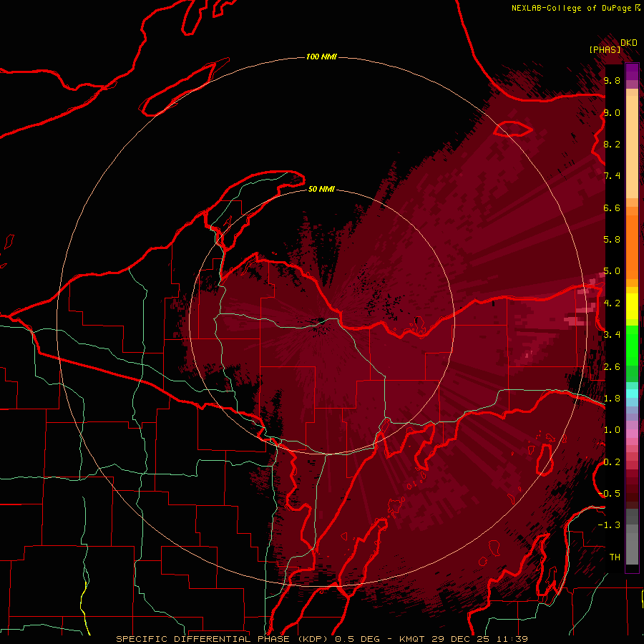Click the 9.0 value on the color scale
Image resolution: width=644 pixels, height=644 pixels.
click(x=612, y=112)
